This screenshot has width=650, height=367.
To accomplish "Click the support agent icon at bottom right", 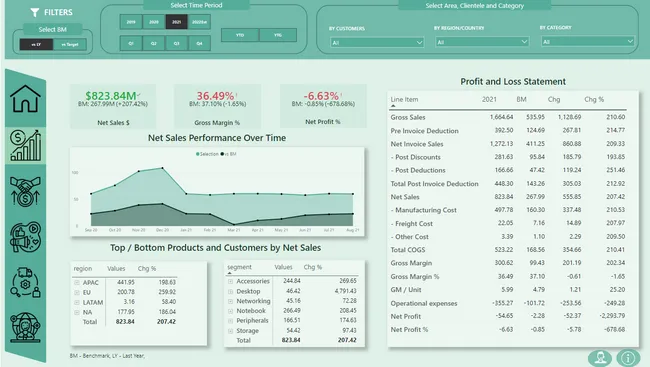I will click(x=600, y=357).
